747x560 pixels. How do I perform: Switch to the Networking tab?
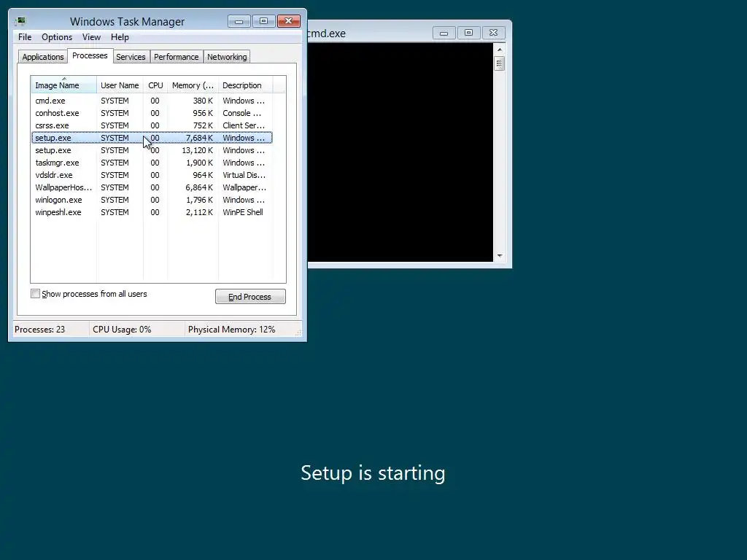point(227,57)
